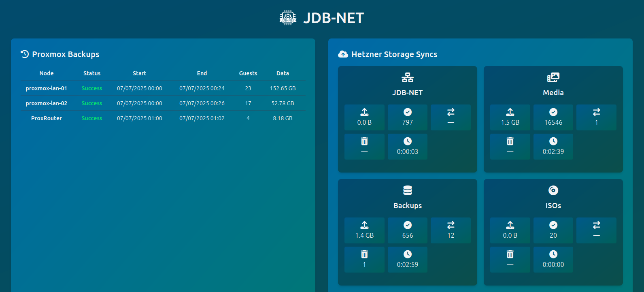Click the upload icon in JDB-NET card
This screenshot has height=292, width=644.
click(x=364, y=112)
